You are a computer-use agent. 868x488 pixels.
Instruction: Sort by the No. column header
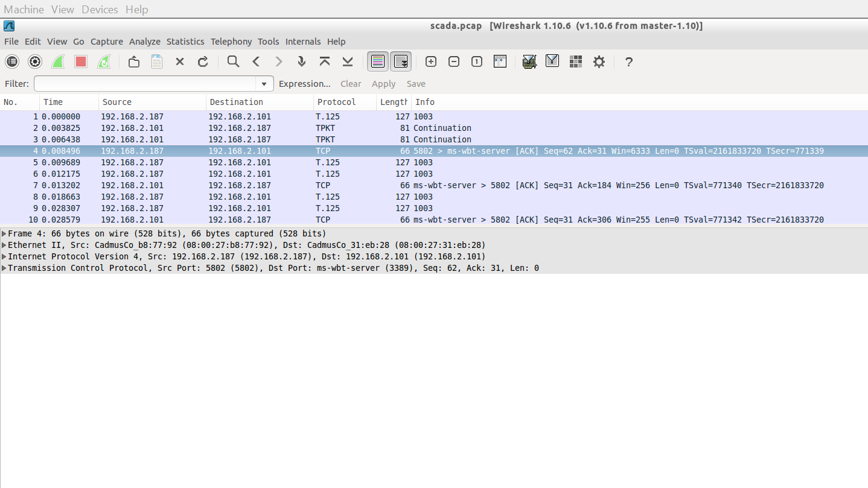(20, 102)
